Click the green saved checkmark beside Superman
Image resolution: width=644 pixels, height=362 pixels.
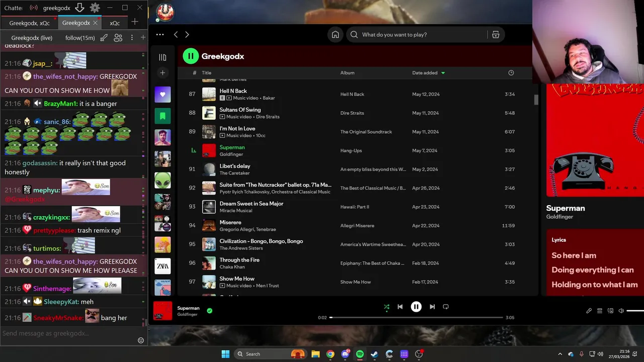[209, 311]
